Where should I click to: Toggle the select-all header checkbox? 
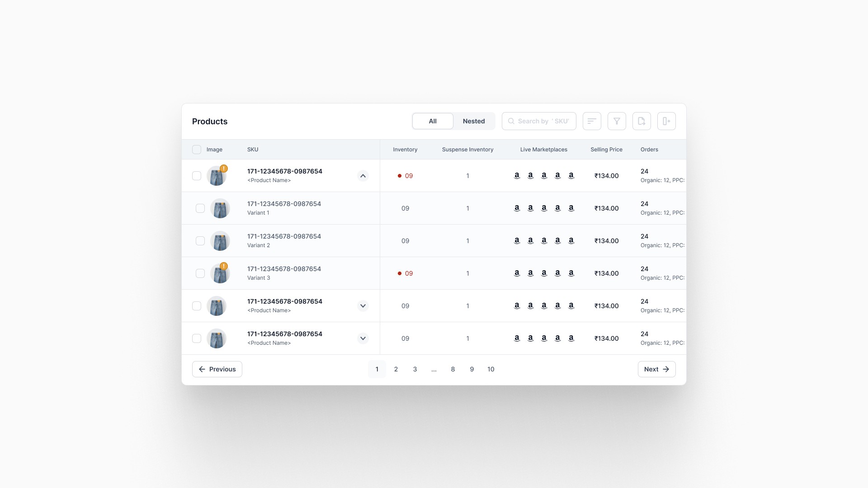[x=197, y=150]
